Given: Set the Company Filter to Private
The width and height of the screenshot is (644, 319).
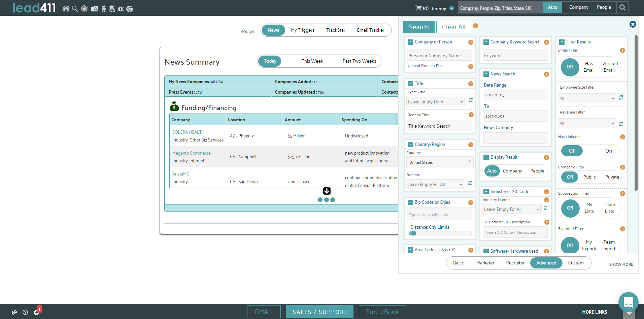Looking at the screenshot, I should tap(612, 177).
